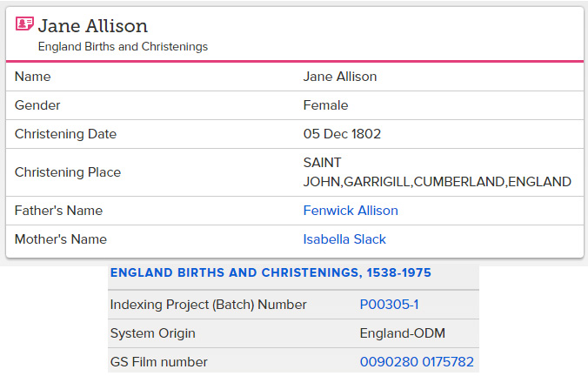Open Fenwick Allison father link
The width and height of the screenshot is (588, 376).
point(351,211)
